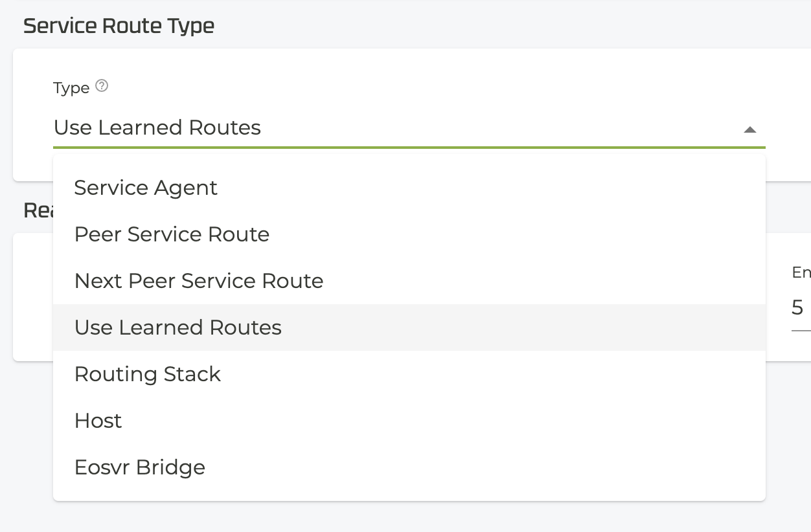
Task: Select highlighted Use Learned Routes list option
Action: [178, 327]
